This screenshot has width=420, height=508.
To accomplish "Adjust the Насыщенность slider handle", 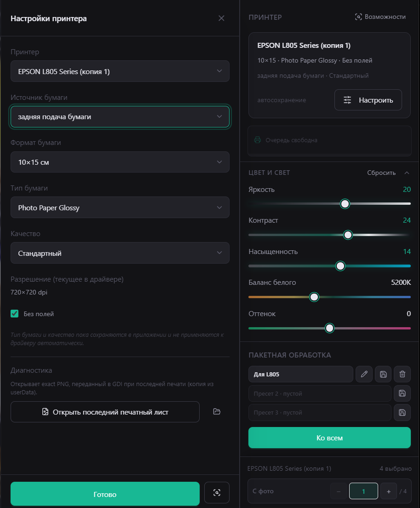I will 340,266.
